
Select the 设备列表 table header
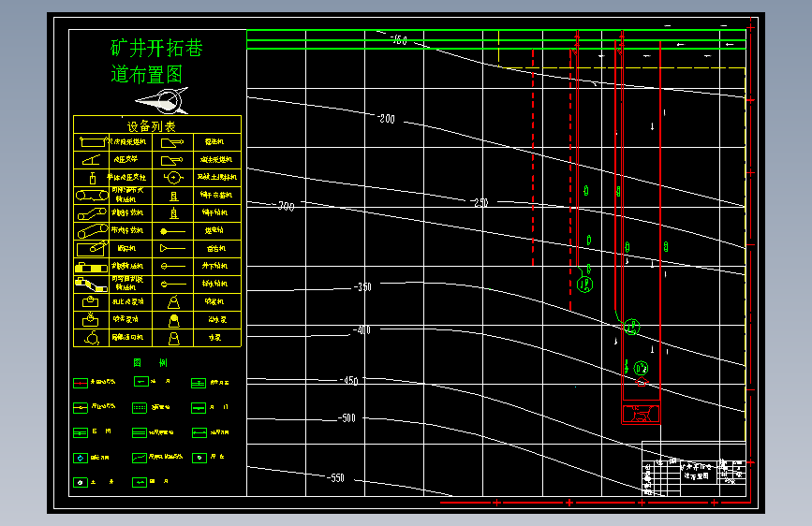click(x=151, y=125)
